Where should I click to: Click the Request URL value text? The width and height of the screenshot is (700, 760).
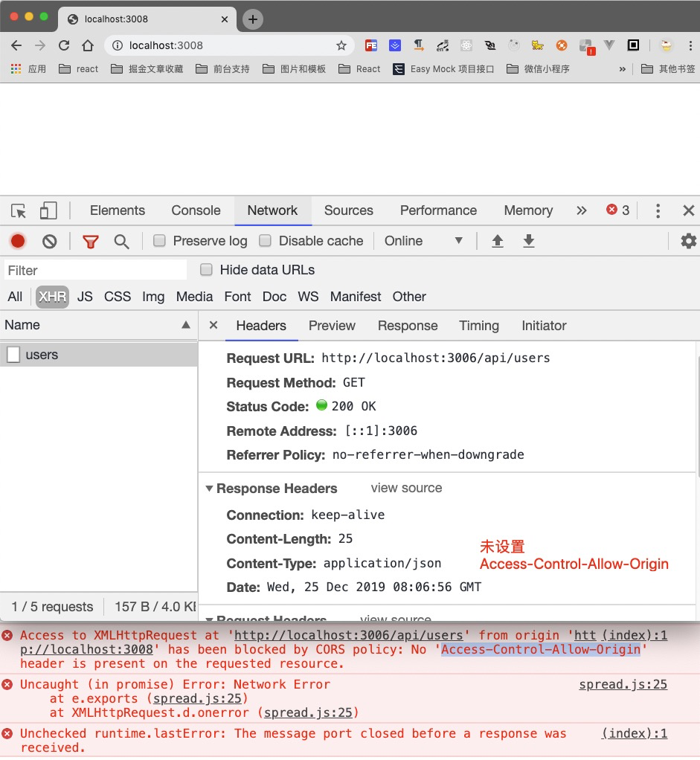(x=436, y=358)
